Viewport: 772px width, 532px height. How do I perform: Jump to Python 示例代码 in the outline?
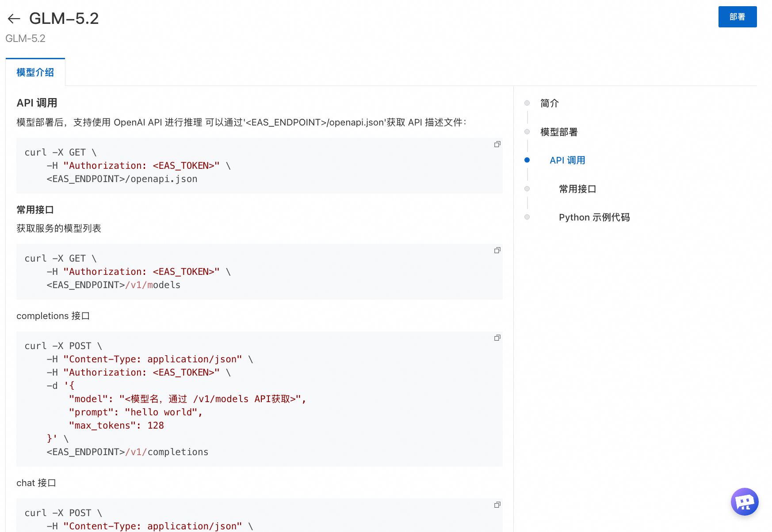point(594,217)
